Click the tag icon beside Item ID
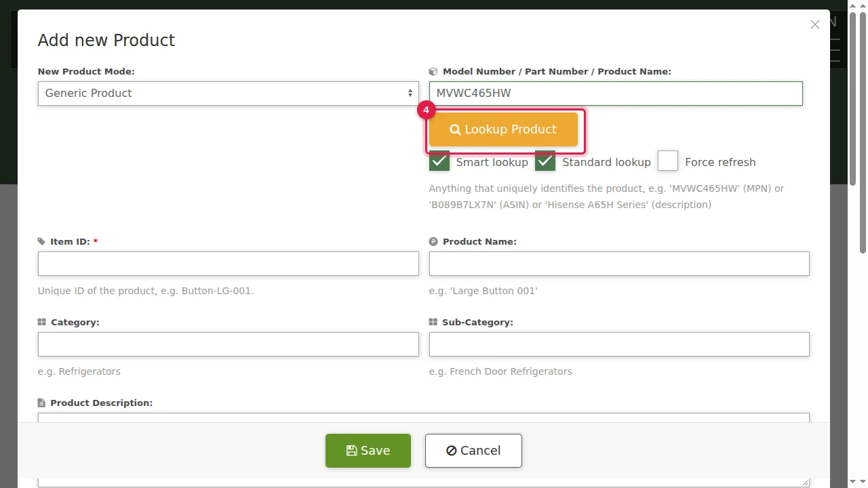The width and height of the screenshot is (868, 488). click(x=42, y=241)
